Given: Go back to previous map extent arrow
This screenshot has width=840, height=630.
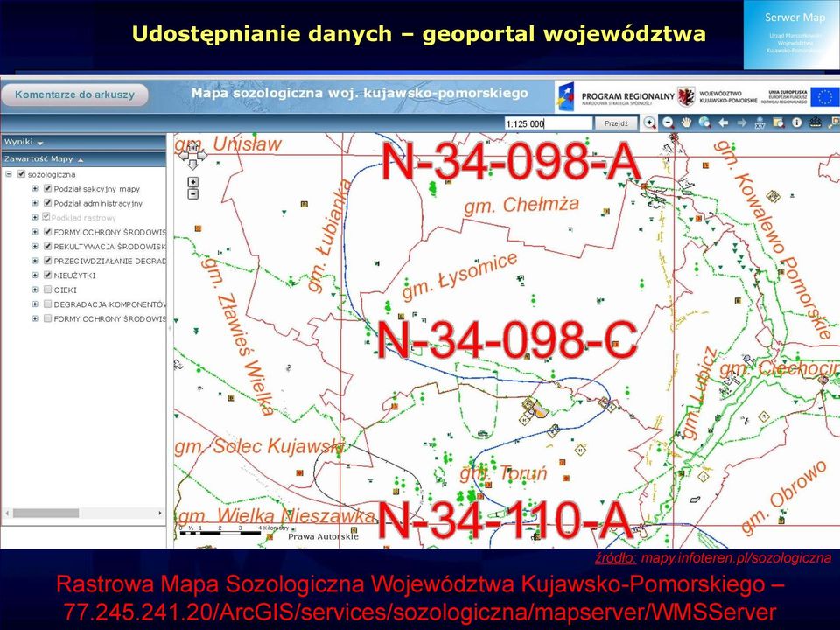Looking at the screenshot, I should [x=724, y=122].
